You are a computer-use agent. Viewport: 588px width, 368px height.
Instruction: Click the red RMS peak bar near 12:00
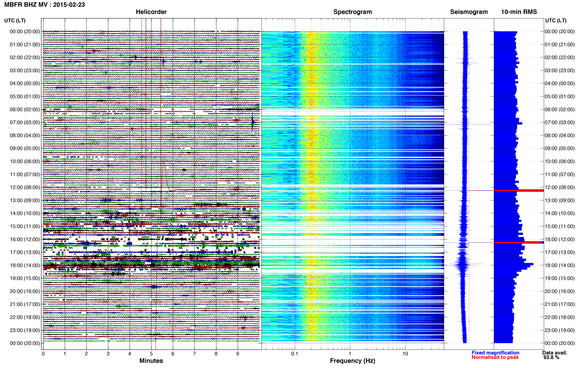(x=519, y=190)
